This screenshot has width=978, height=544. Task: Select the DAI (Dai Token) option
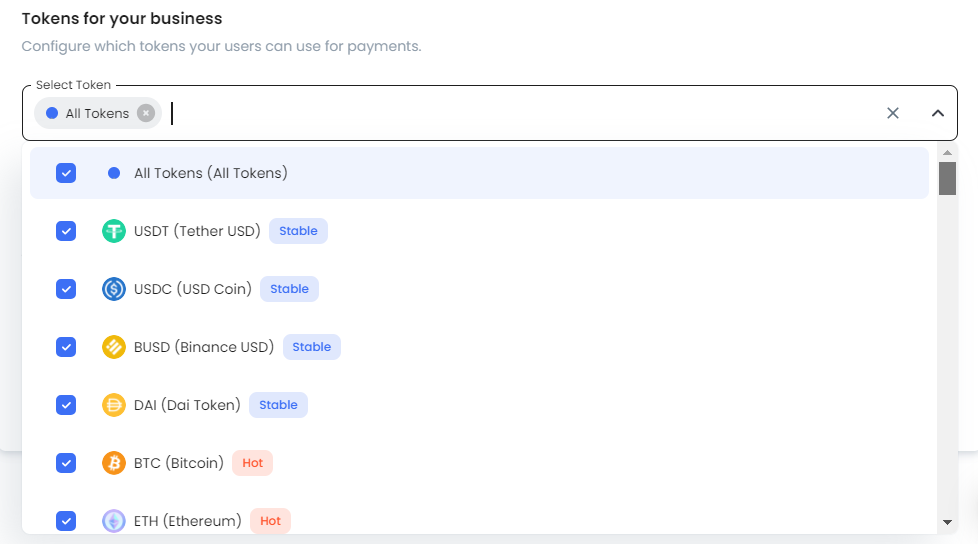tap(187, 405)
